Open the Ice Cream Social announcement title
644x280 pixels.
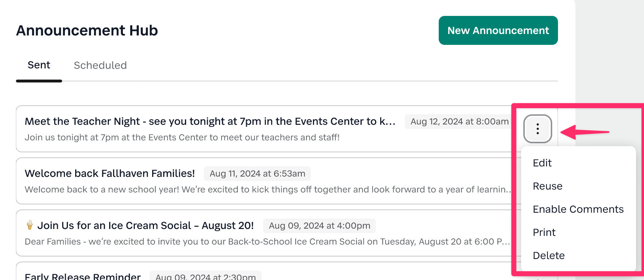(145, 226)
